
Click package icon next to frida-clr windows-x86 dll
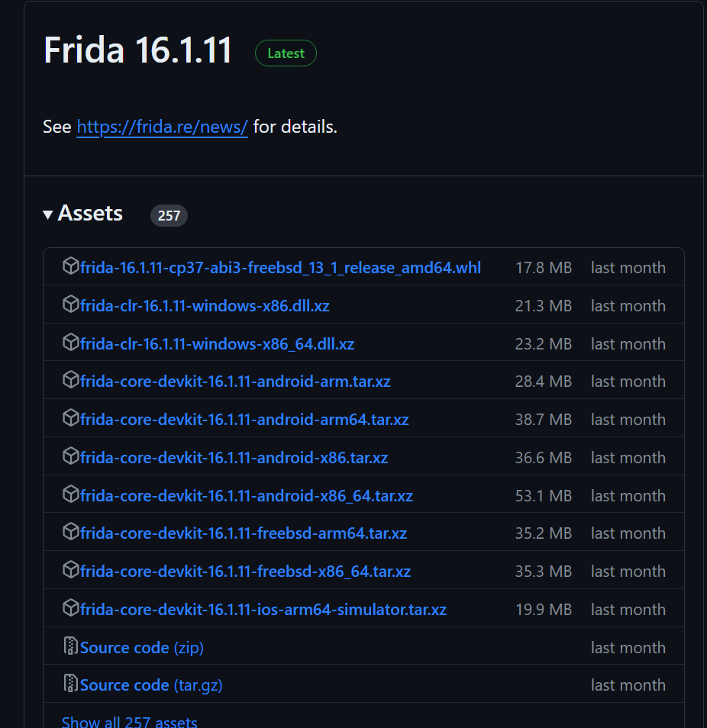pos(70,304)
